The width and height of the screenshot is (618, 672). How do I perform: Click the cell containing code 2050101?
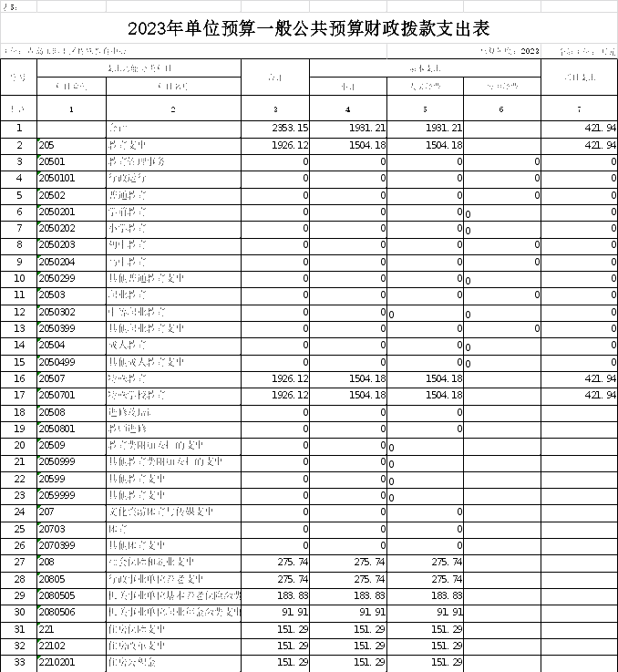point(71,178)
